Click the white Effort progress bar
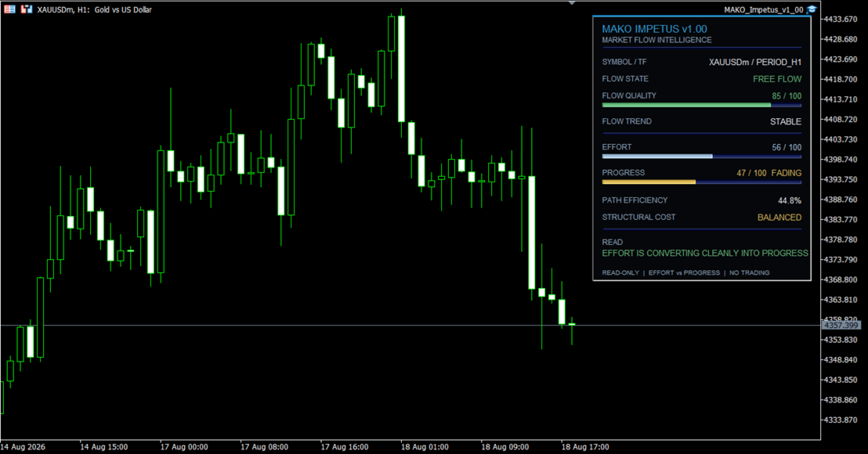This screenshot has width=868, height=454. 701,157
